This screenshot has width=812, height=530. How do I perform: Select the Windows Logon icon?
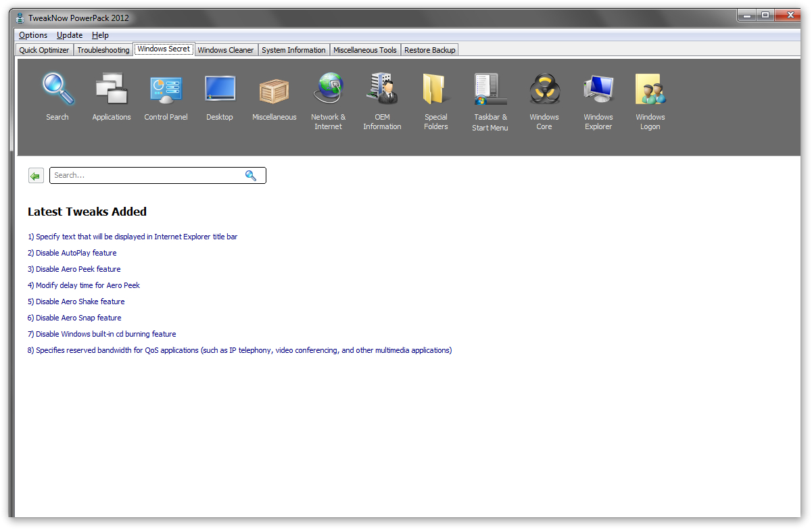coord(650,89)
